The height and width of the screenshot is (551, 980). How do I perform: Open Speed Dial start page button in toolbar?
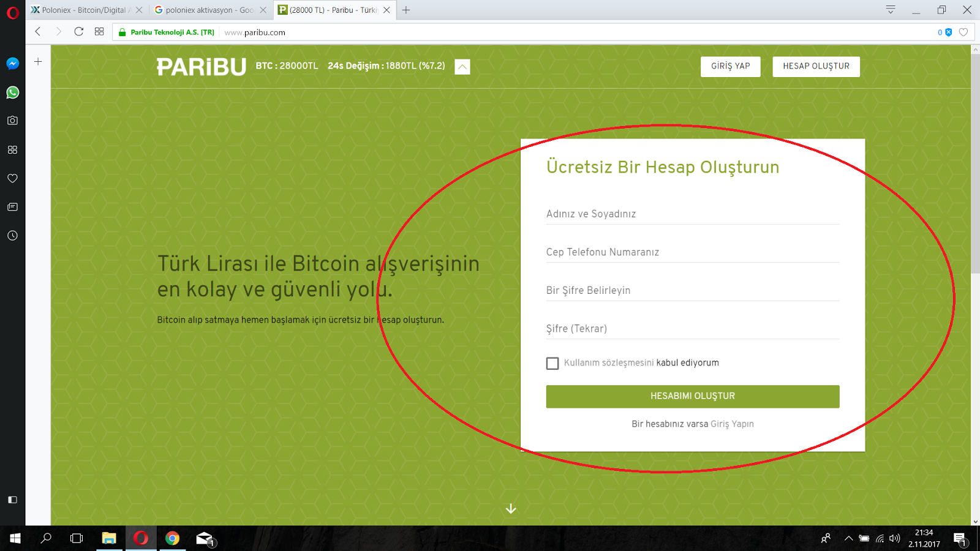(x=99, y=32)
